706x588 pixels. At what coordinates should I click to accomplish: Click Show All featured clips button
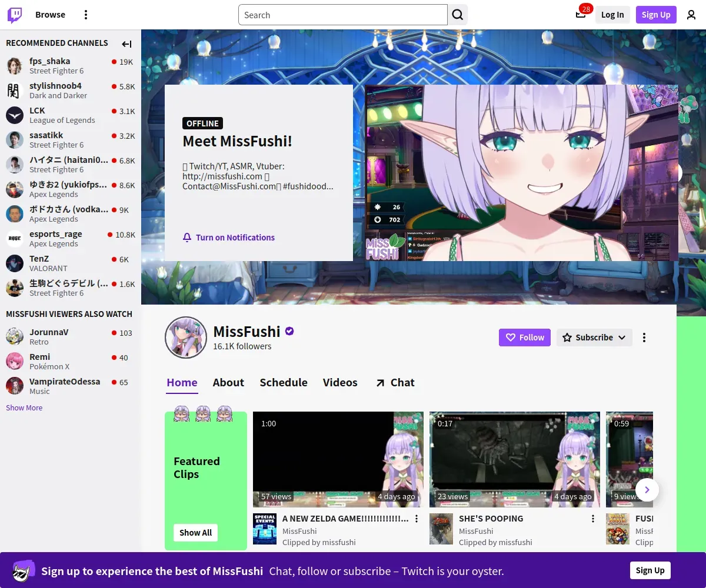[195, 533]
